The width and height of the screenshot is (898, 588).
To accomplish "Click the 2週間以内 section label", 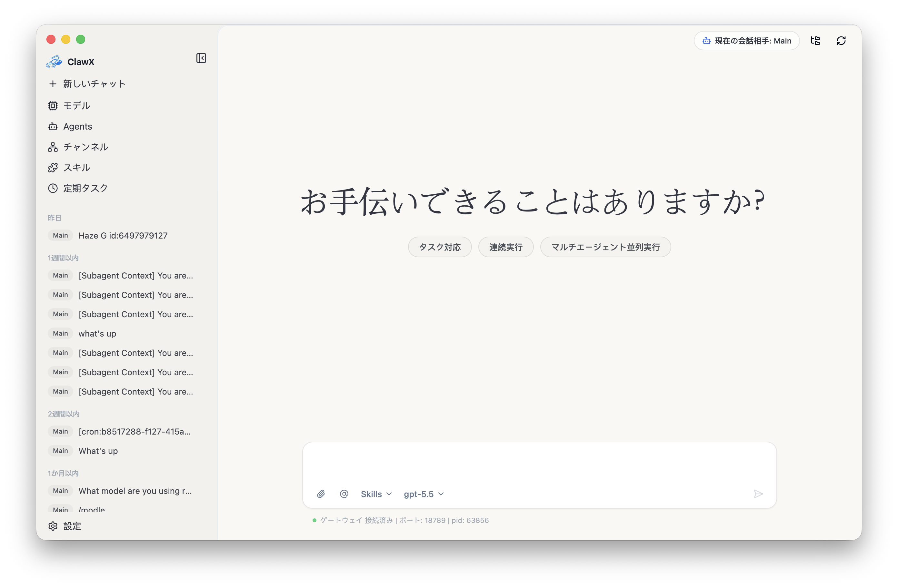I will click(x=64, y=414).
